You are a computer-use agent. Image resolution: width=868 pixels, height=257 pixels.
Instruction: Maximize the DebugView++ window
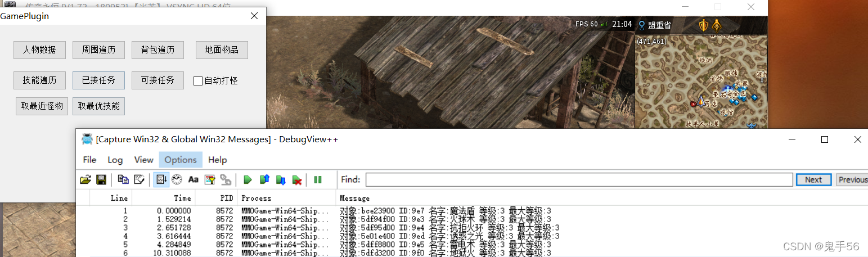[824, 139]
